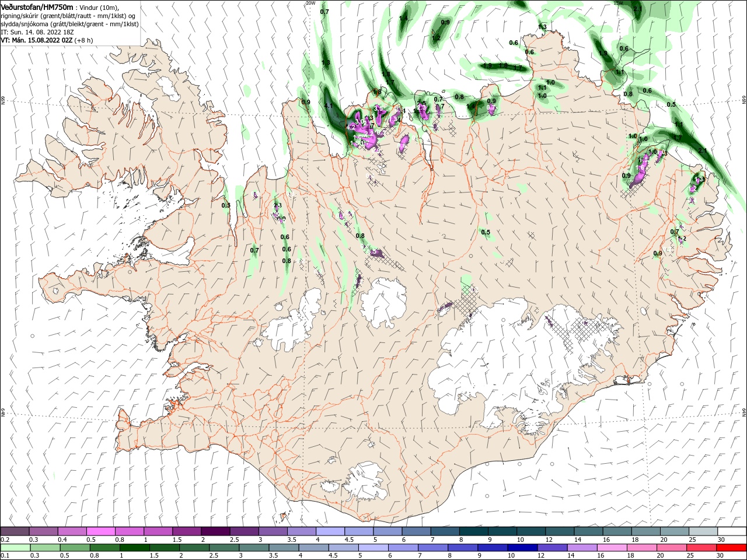Click the precipitation value "4.1" on the map

[x=329, y=106]
